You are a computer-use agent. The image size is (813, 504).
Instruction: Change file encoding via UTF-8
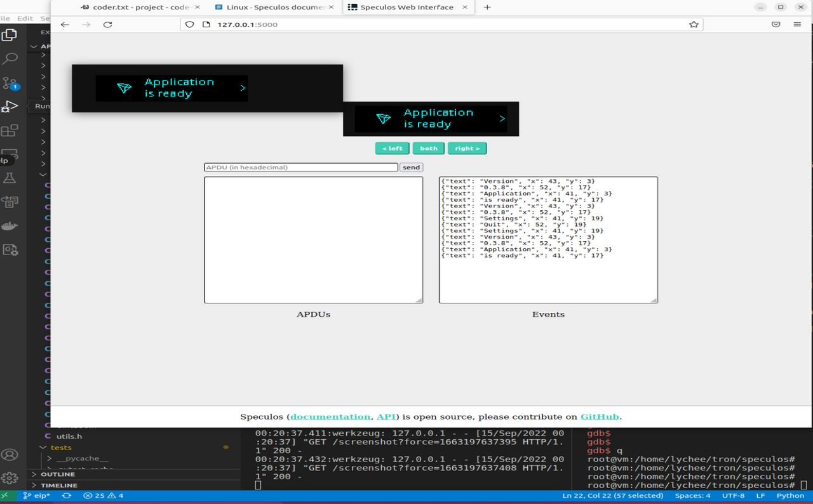point(733,496)
